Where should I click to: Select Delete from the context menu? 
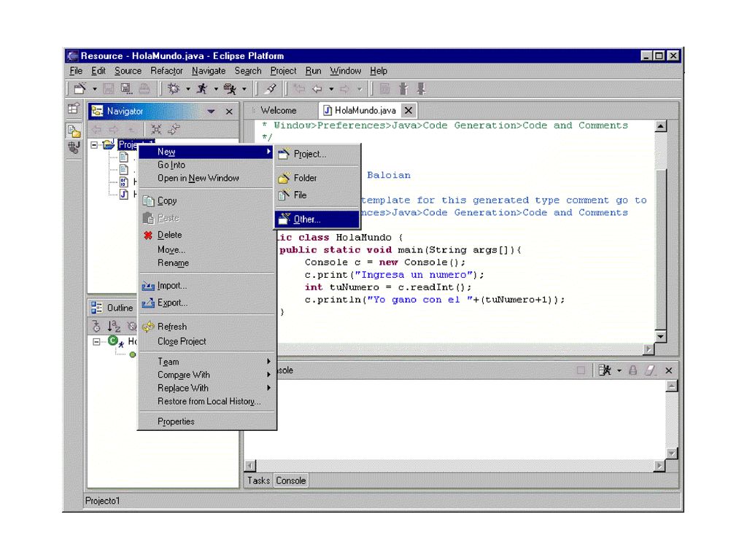pyautogui.click(x=206, y=235)
